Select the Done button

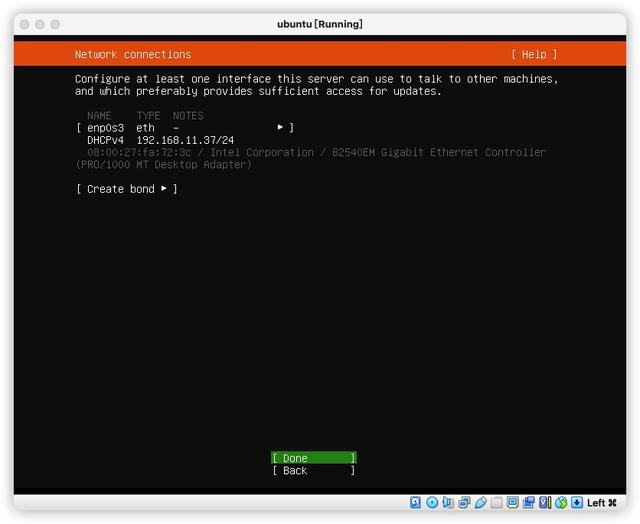click(x=314, y=458)
